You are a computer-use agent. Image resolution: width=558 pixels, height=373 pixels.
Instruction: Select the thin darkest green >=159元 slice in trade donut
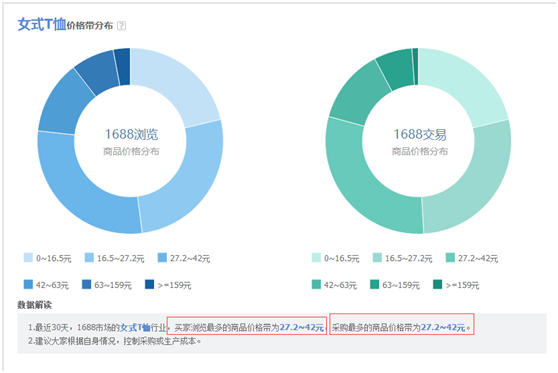(415, 67)
